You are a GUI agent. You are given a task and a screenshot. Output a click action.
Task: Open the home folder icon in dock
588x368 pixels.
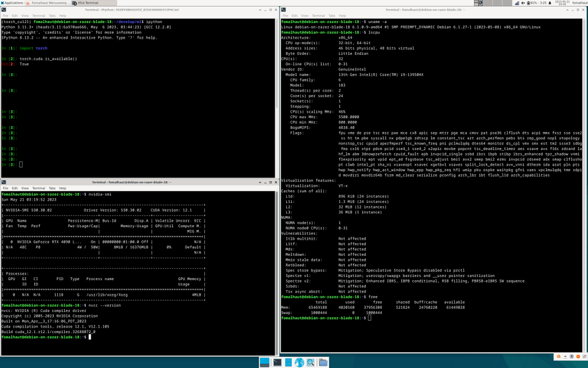click(323, 363)
